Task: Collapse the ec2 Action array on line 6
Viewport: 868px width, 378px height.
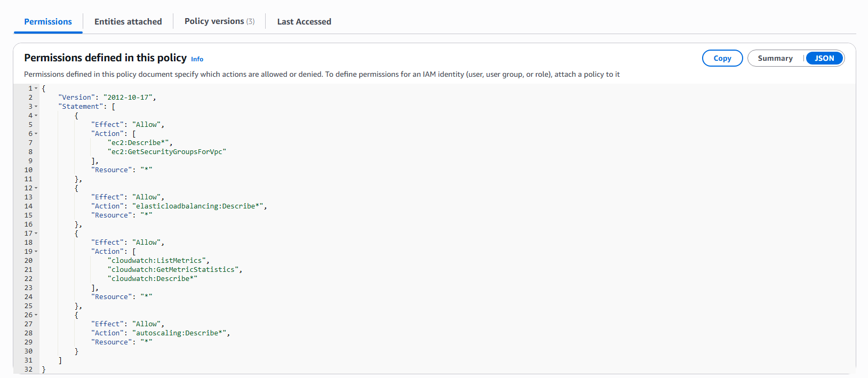Action: [36, 133]
